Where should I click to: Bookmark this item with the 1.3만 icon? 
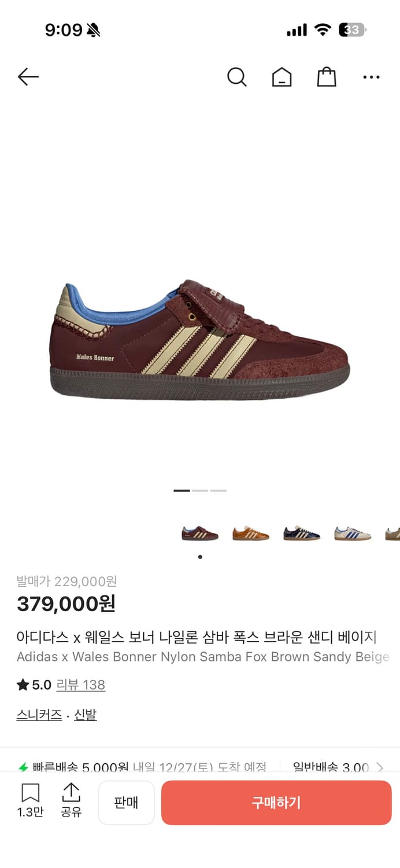(30, 800)
